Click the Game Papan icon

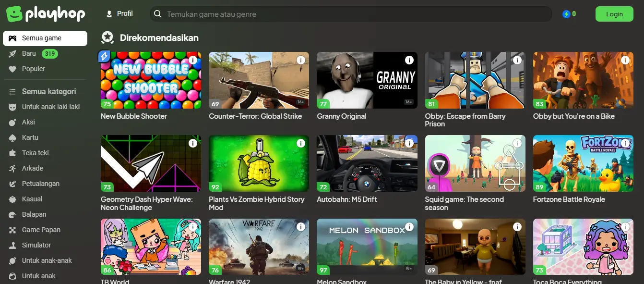(13, 230)
